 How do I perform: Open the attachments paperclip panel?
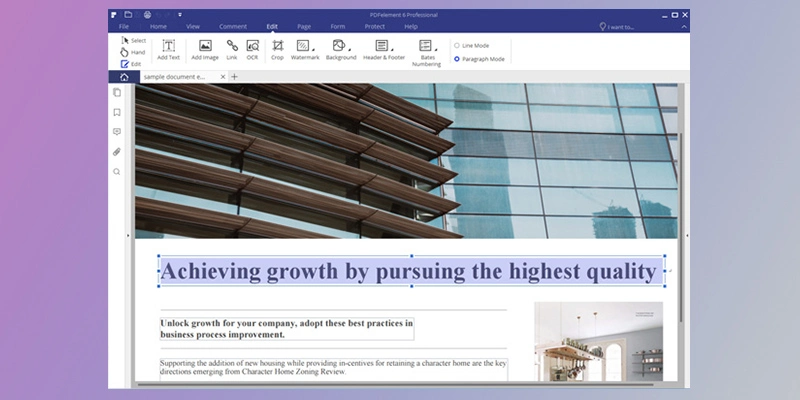click(x=117, y=152)
